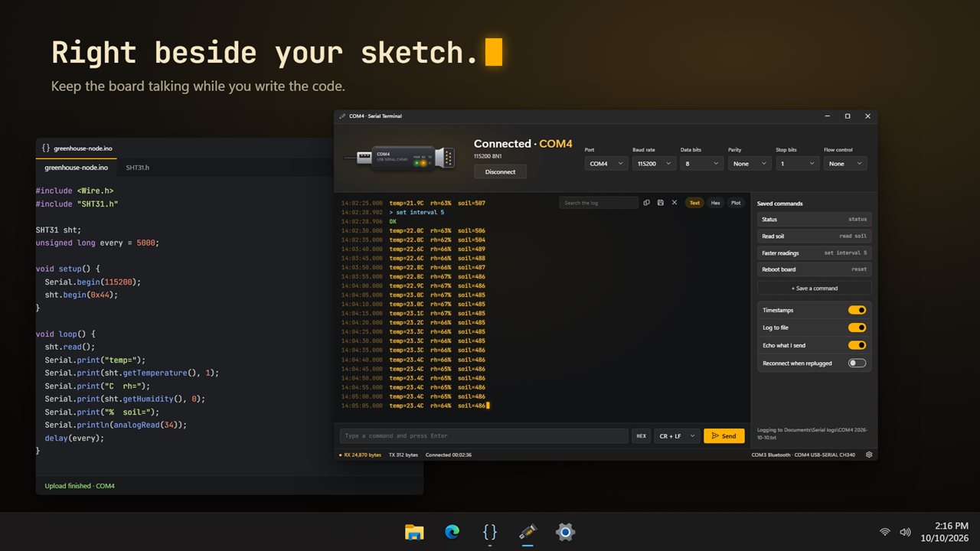Click Logging to Documents\Serial logs path text
The image size is (980, 551).
tap(812, 433)
